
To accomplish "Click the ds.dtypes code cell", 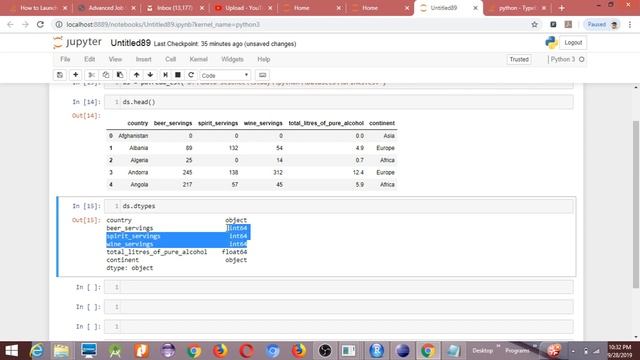I will [x=339, y=206].
